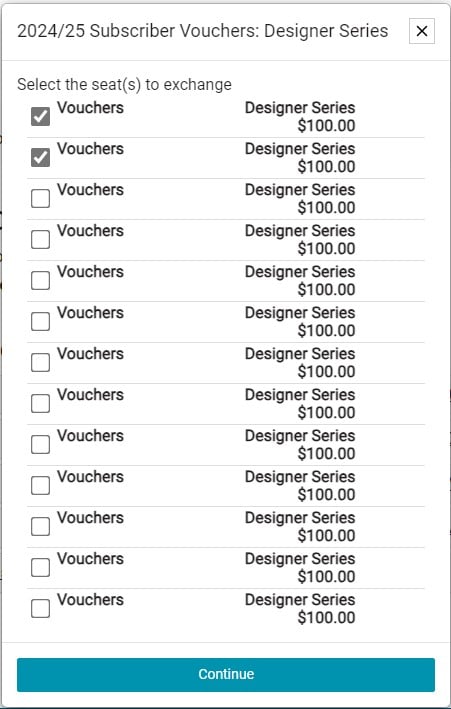Viewport: 451px width, 709px height.
Task: Check the eighth voucher checkbox
Action: pyautogui.click(x=40, y=403)
